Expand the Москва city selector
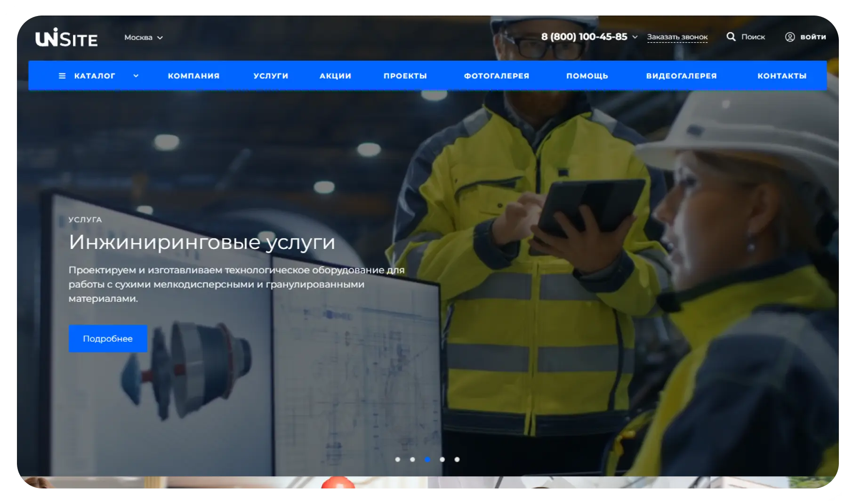 tap(143, 38)
